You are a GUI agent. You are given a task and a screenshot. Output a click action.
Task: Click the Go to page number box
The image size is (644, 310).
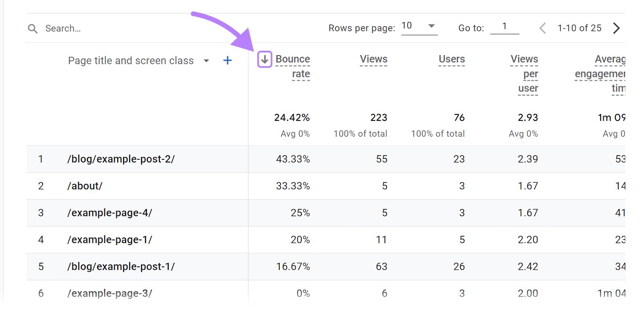[505, 26]
